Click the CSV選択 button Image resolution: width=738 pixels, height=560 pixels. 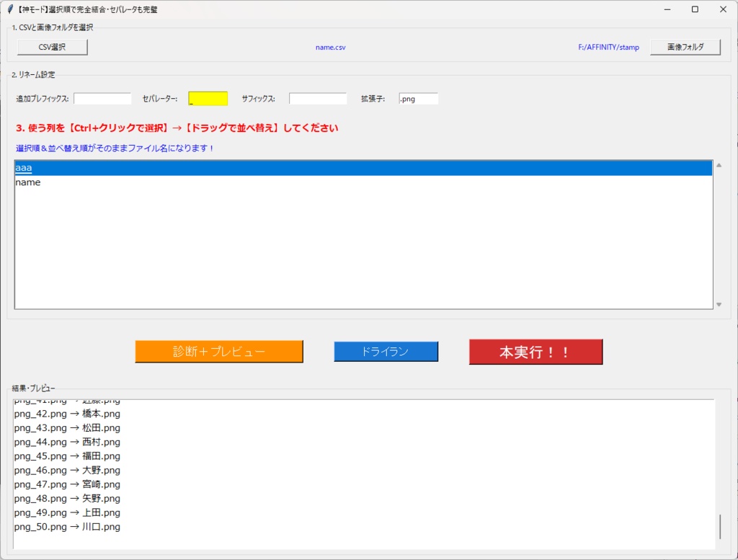[51, 46]
